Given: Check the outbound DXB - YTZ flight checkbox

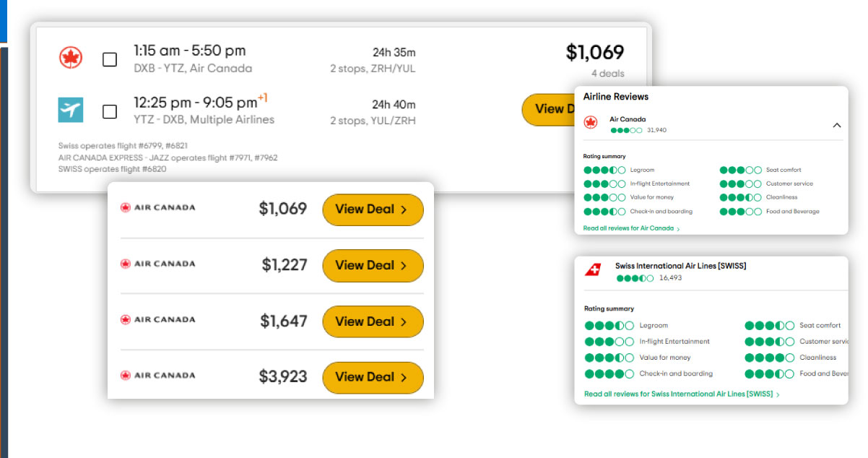Looking at the screenshot, I should (109, 60).
